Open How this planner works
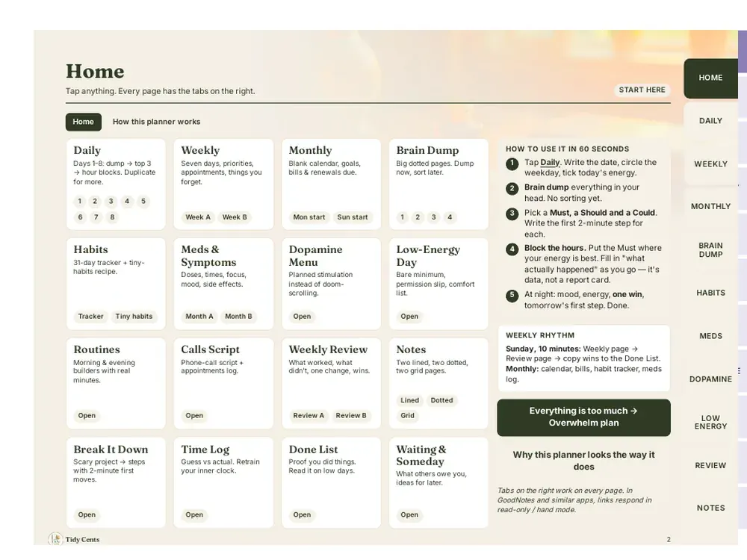 click(x=156, y=122)
